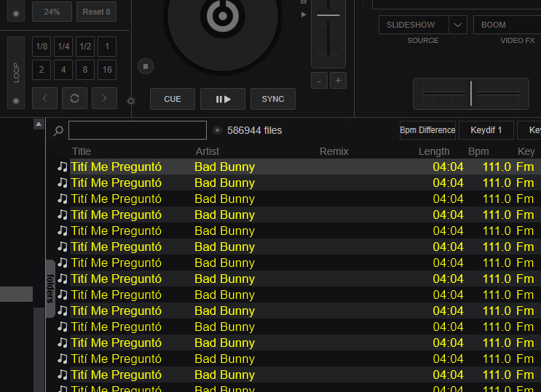Toggle the LOOP section indicator dot
The width and height of the screenshot is (541, 392).
coord(16,101)
